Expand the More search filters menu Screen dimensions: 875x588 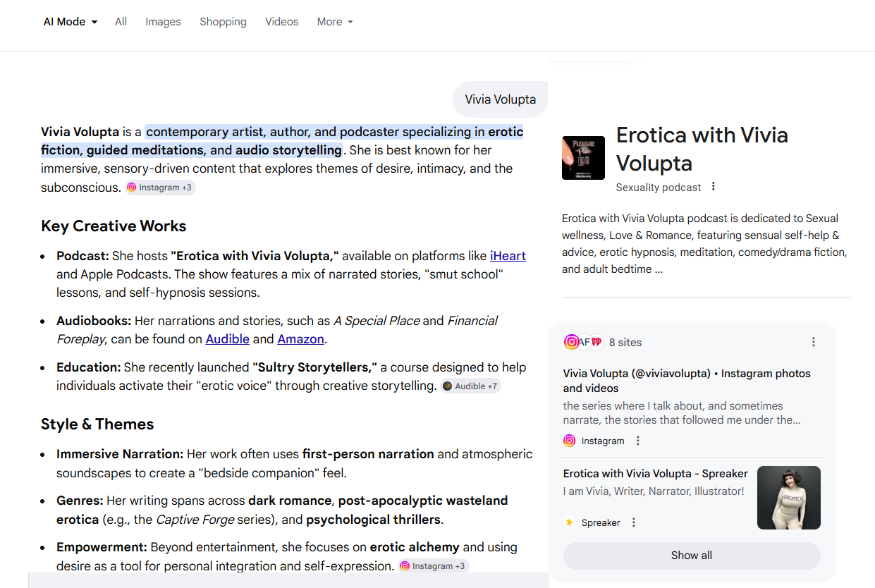(x=334, y=22)
